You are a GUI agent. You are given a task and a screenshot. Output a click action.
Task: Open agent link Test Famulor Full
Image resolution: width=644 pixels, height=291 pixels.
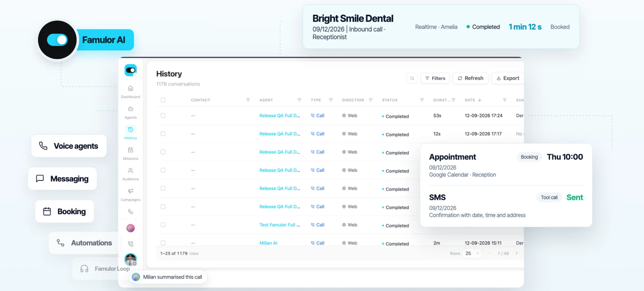280,225
